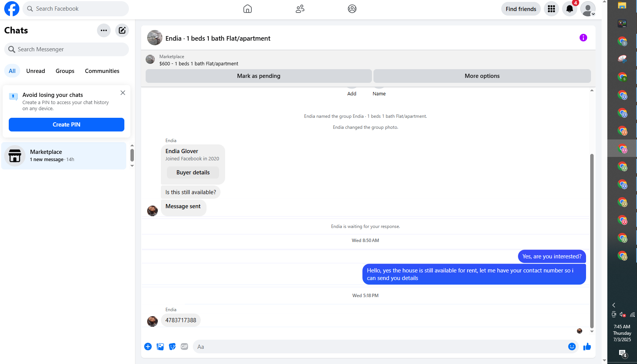
Task: Open conversation information icon
Action: 583,38
